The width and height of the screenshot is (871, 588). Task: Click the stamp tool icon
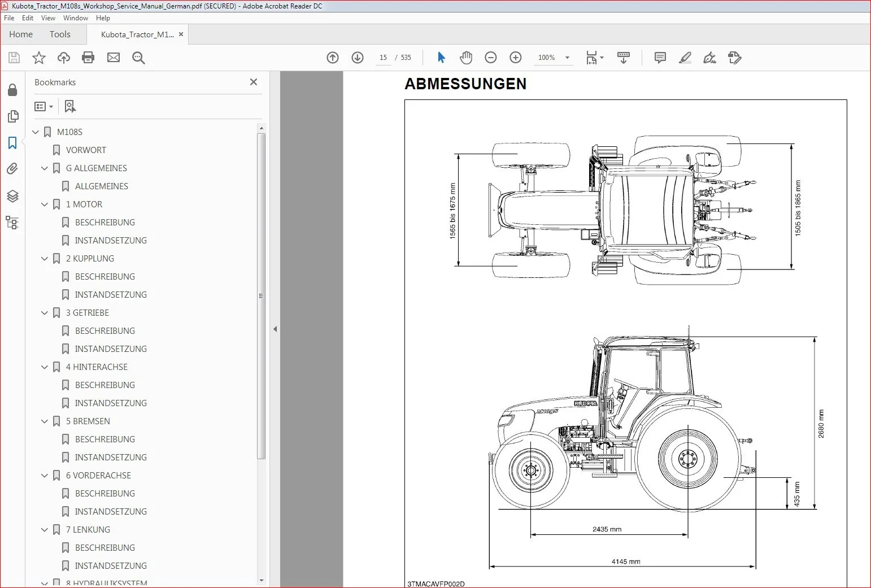click(735, 58)
